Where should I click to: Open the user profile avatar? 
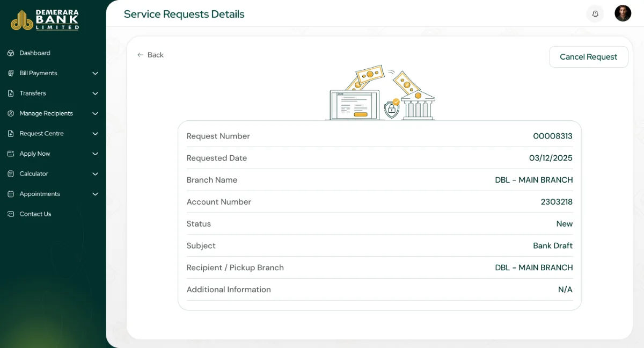pos(623,13)
